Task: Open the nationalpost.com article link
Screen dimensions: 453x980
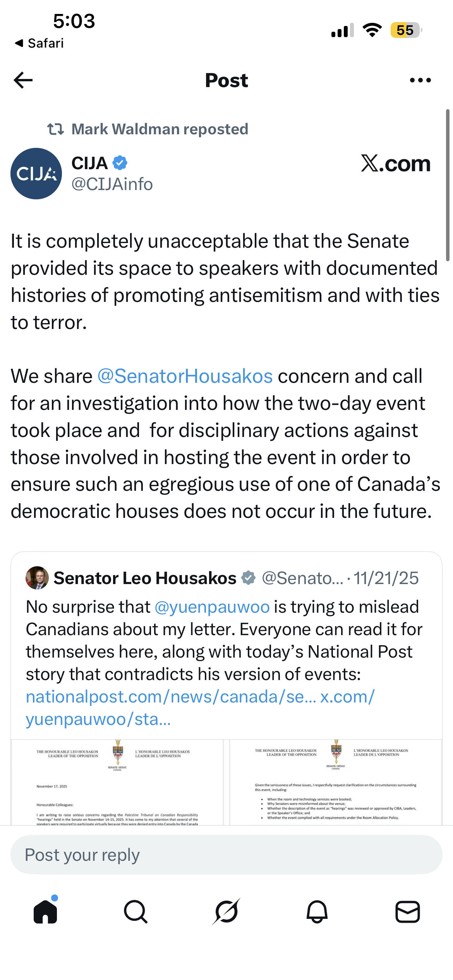Action: click(x=171, y=697)
